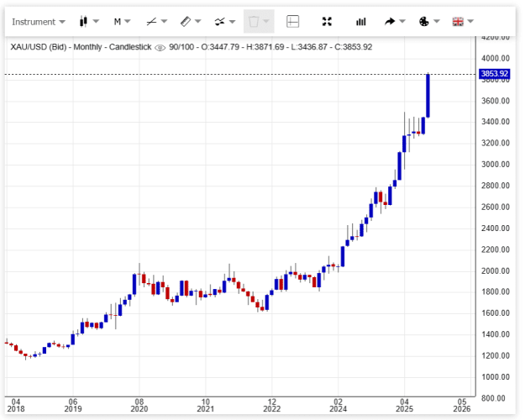The image size is (525, 420).
Task: Click the C:3853.92 value in chart header
Action: (x=354, y=47)
